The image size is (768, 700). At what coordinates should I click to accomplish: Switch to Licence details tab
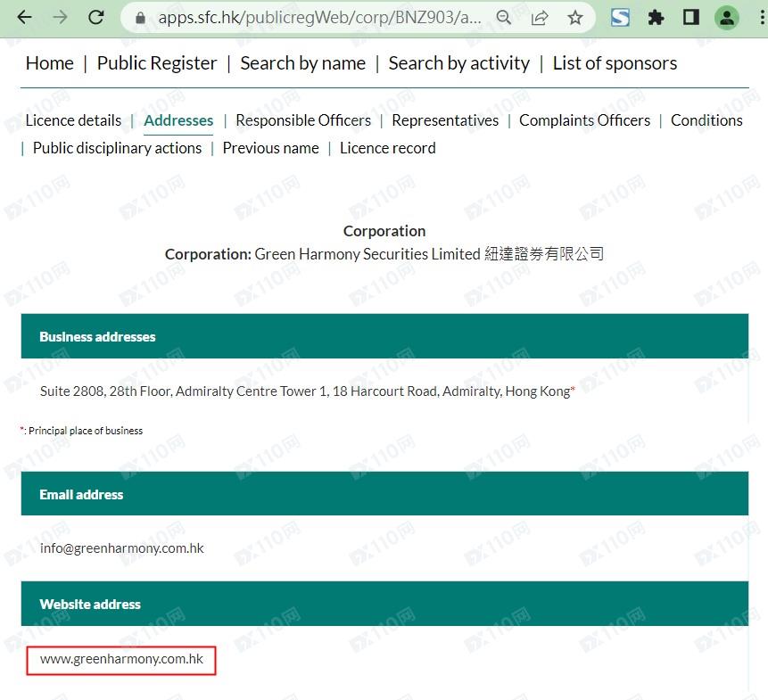[x=73, y=120]
